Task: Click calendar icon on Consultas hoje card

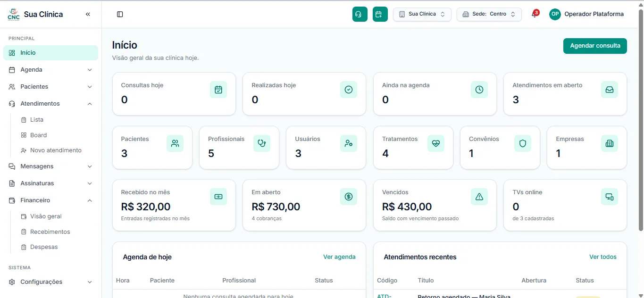Action: pos(218,90)
